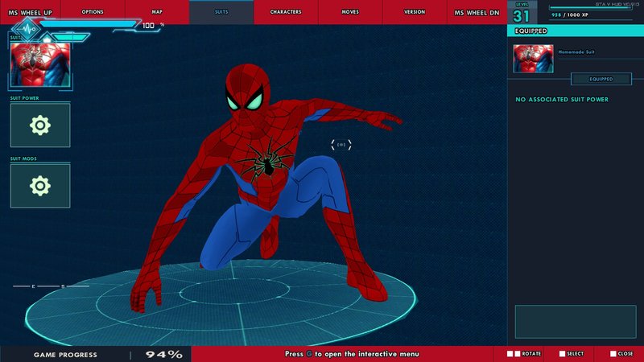Viewport: 644px width, 362px height.
Task: Click the Homemade Suit name label
Action: [576, 52]
